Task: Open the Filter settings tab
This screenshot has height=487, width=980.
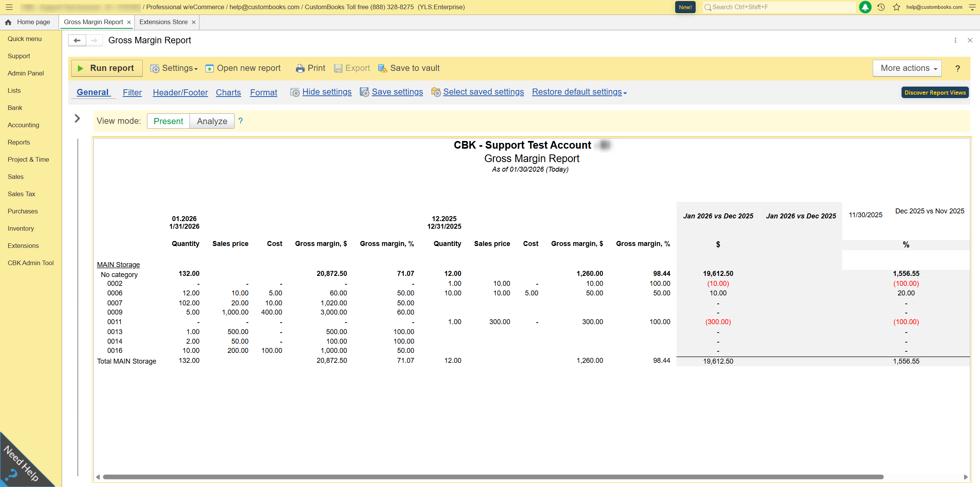Action: [x=132, y=92]
